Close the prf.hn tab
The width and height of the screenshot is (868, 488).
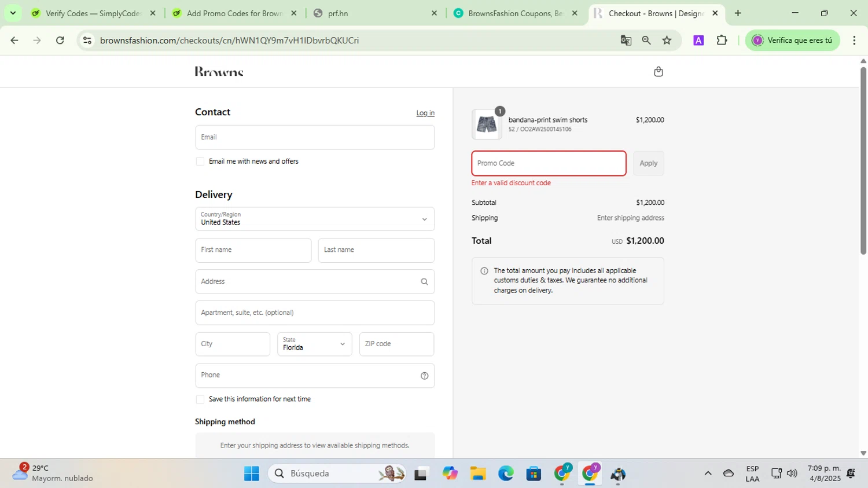point(434,13)
